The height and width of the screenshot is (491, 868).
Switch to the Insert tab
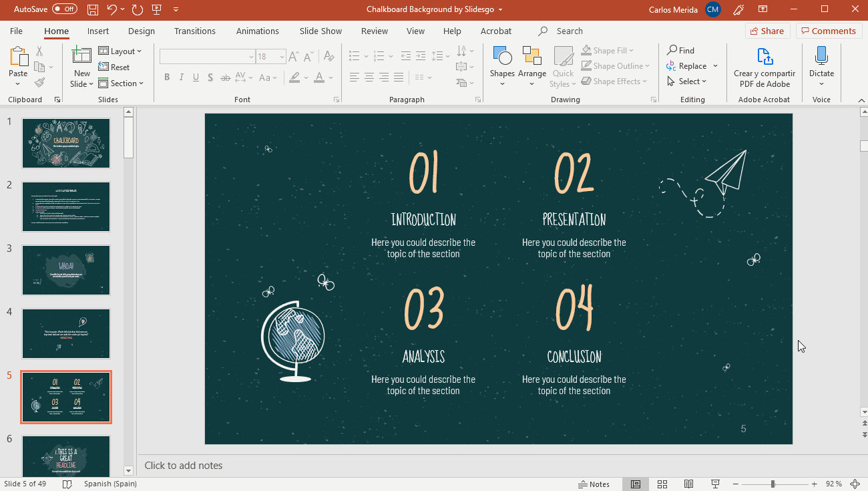coord(98,31)
